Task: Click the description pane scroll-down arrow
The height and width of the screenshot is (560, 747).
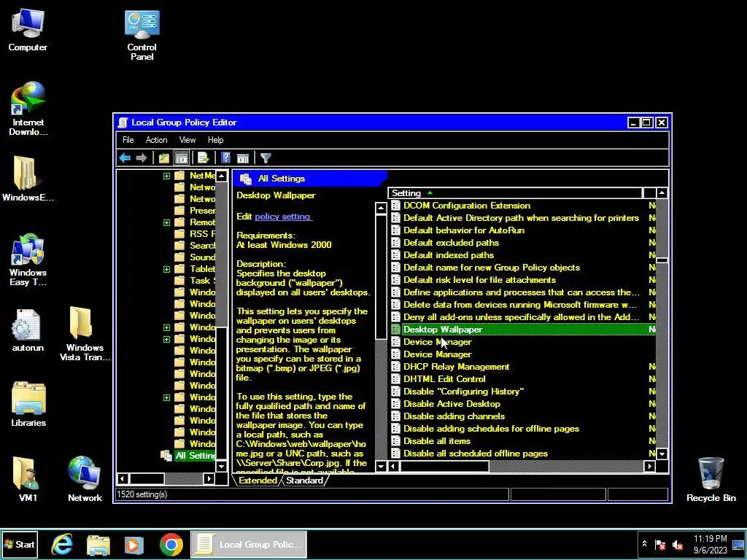Action: 381,466
